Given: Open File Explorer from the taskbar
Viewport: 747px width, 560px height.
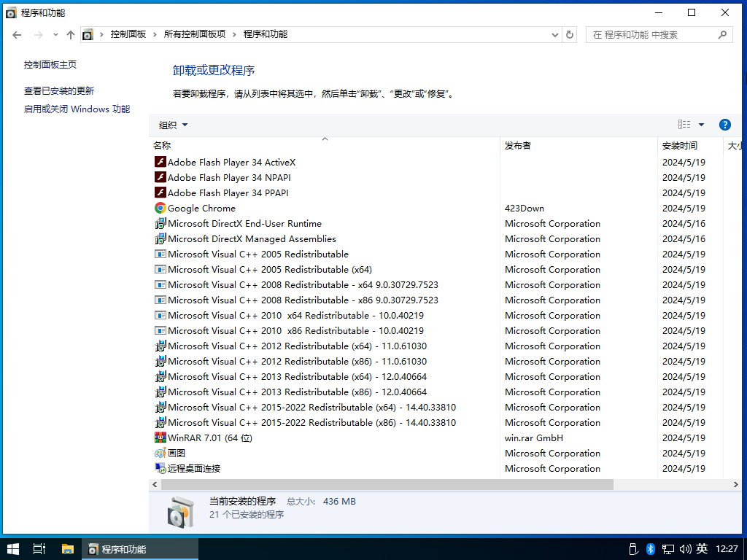Looking at the screenshot, I should [x=68, y=549].
